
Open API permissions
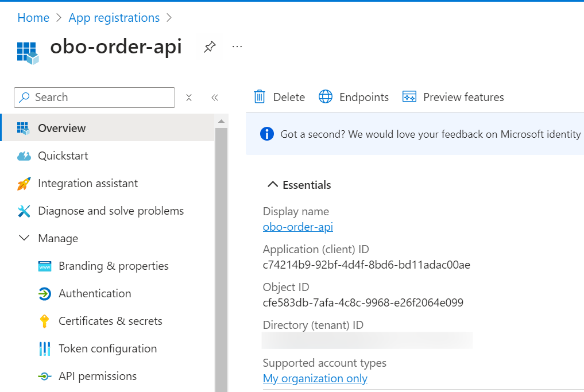click(98, 376)
